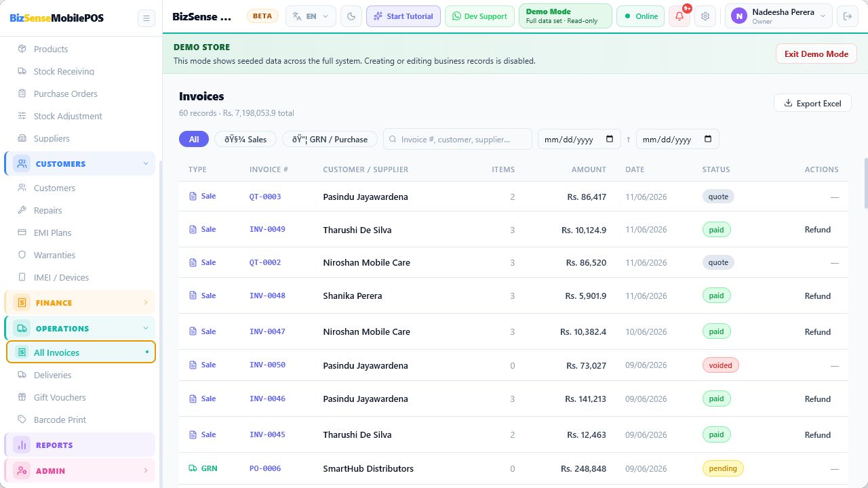This screenshot has height=488, width=868.
Task: Click the Gift Vouchers gift icon
Action: click(22, 397)
